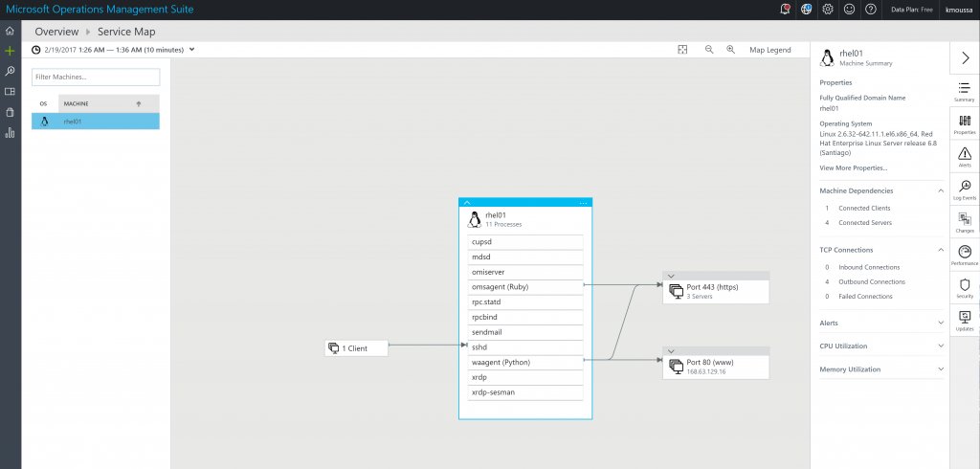980x469 pixels.
Task: Zoom in on the service map
Action: pos(730,50)
